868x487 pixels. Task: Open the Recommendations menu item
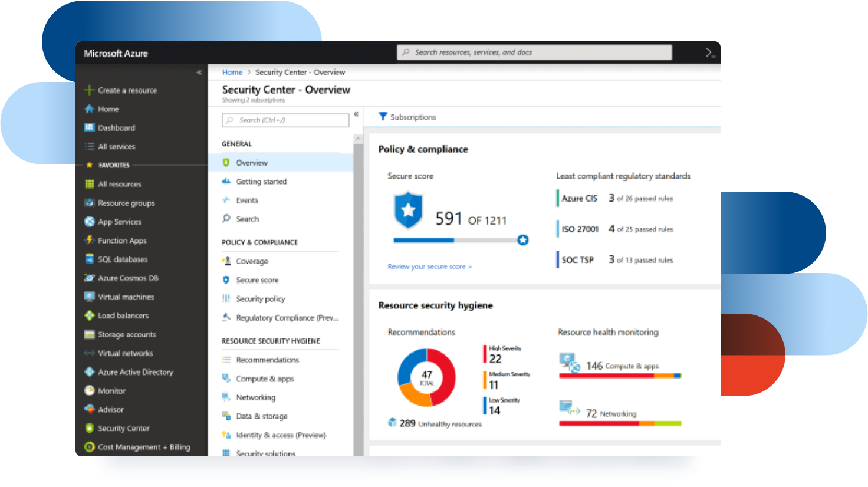267,360
